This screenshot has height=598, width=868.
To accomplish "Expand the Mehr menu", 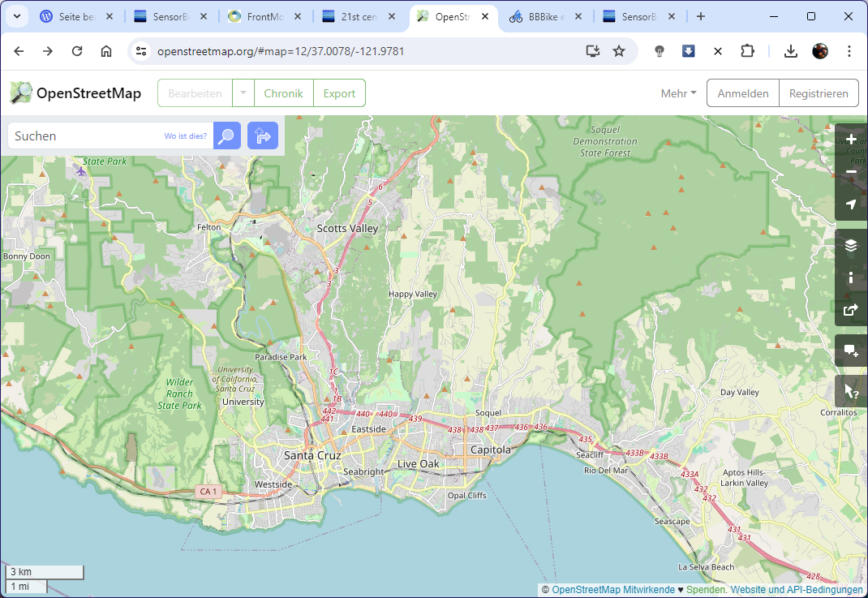I will point(677,92).
